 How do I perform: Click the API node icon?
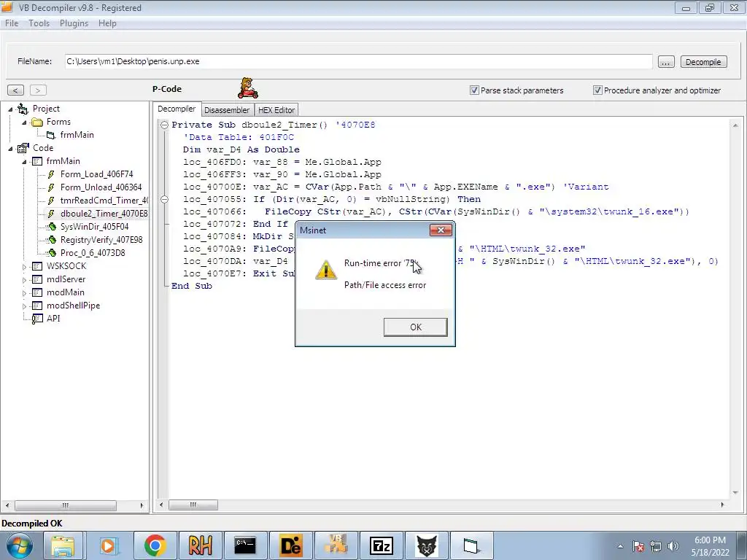pyautogui.click(x=37, y=319)
